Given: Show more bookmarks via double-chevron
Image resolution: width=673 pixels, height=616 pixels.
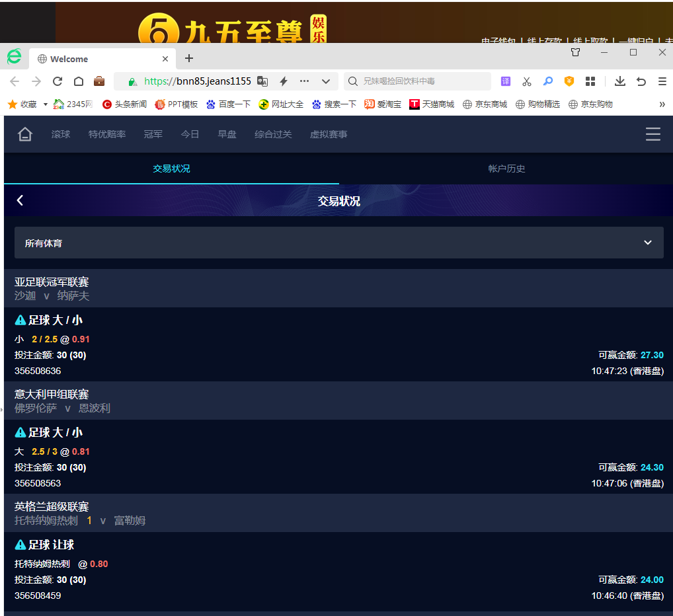Looking at the screenshot, I should click(x=662, y=104).
